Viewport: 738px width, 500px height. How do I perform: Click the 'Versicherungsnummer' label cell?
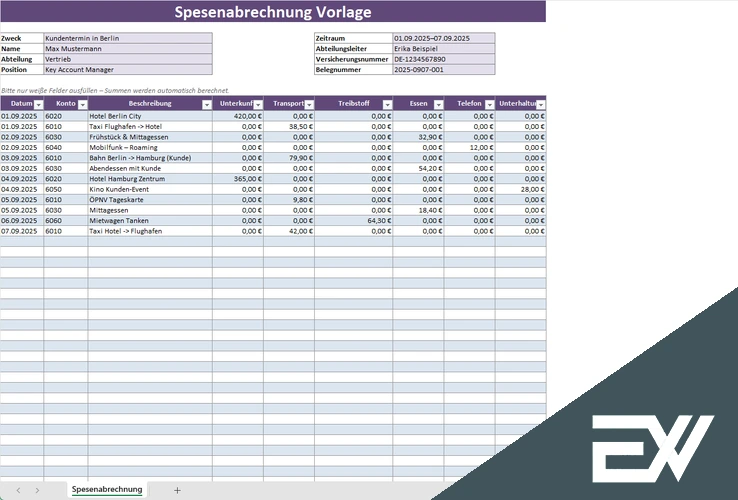tap(353, 59)
